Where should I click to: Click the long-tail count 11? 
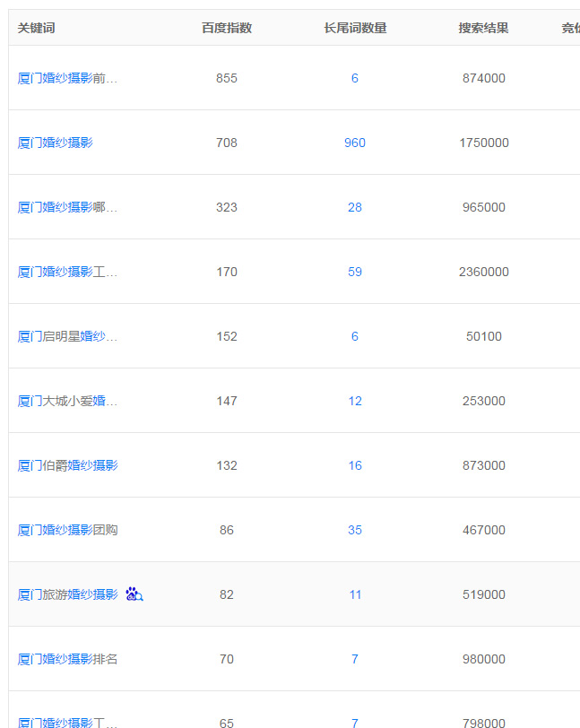click(355, 594)
